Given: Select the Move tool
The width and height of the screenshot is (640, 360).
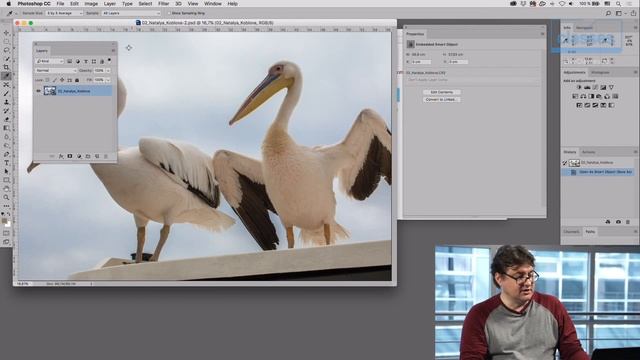Looking at the screenshot, I should tap(6, 33).
